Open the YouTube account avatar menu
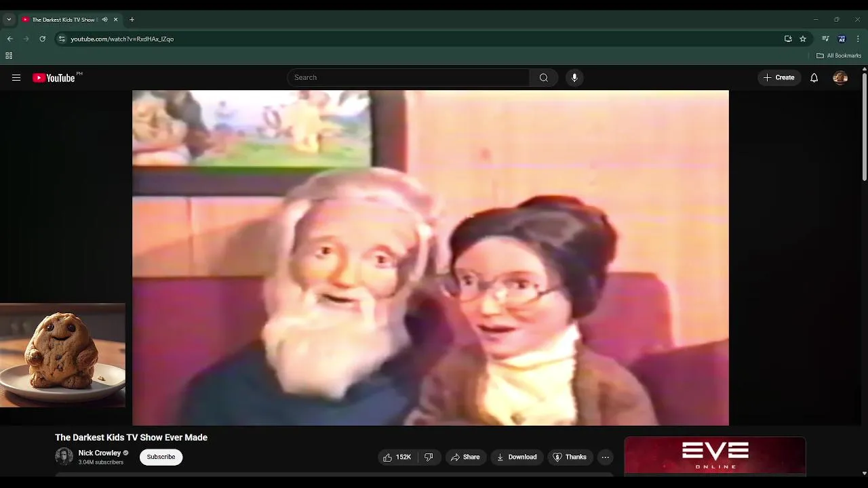 pos(840,78)
